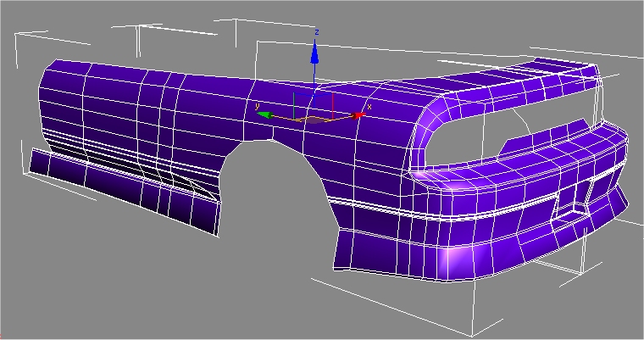Click the bright highlight on the lower bumper corner
Screen dimensions: 644x340
[460, 257]
